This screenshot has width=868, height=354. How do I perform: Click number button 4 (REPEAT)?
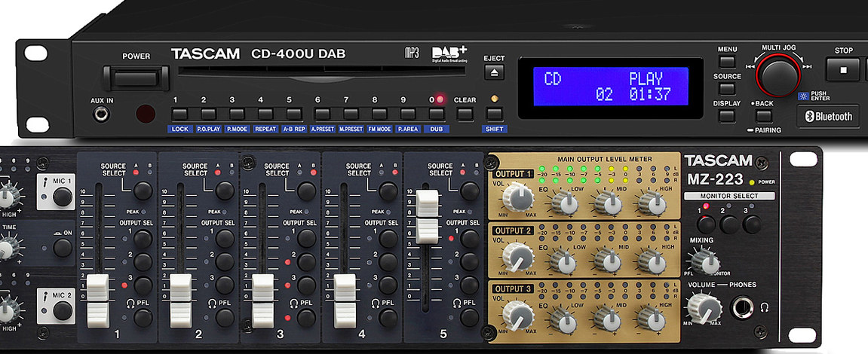(x=265, y=114)
